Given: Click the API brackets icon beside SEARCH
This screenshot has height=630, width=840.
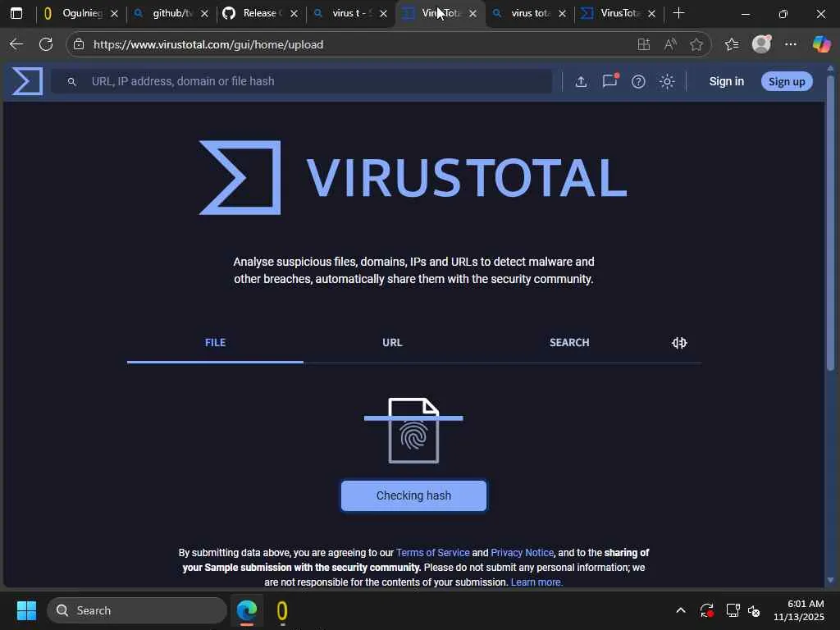Looking at the screenshot, I should [x=679, y=343].
